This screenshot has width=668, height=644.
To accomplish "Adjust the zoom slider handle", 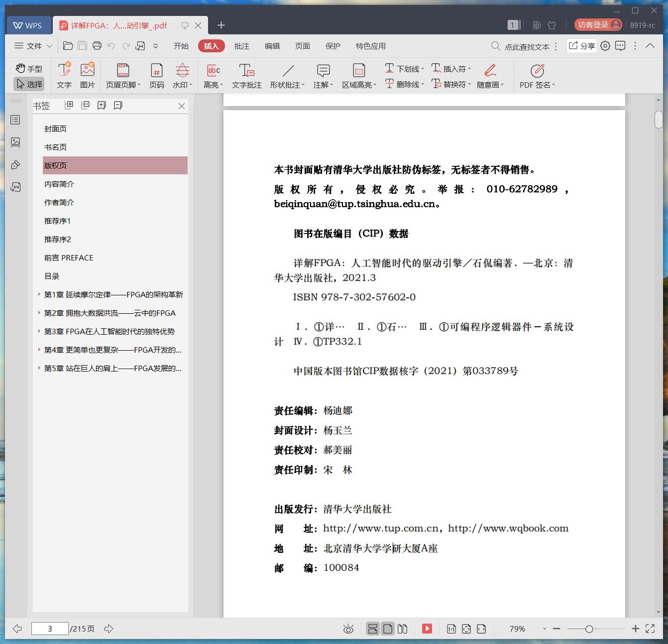I will pyautogui.click(x=589, y=629).
